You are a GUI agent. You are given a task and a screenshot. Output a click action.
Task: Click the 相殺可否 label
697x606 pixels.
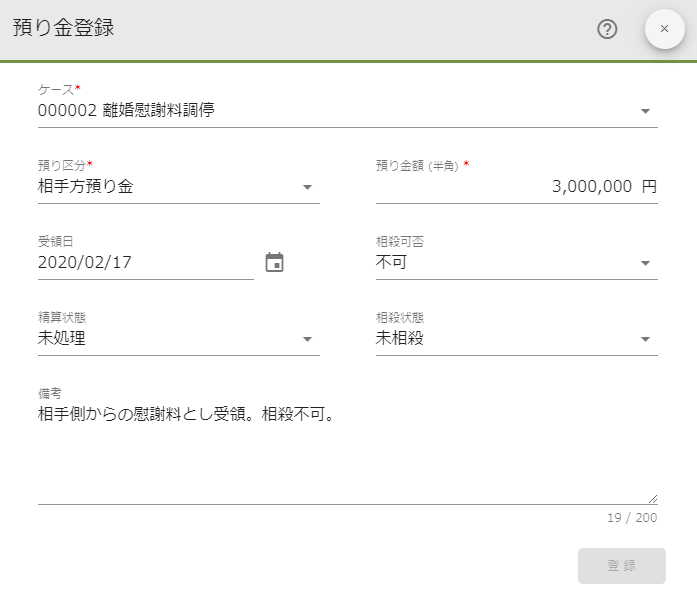(x=400, y=241)
